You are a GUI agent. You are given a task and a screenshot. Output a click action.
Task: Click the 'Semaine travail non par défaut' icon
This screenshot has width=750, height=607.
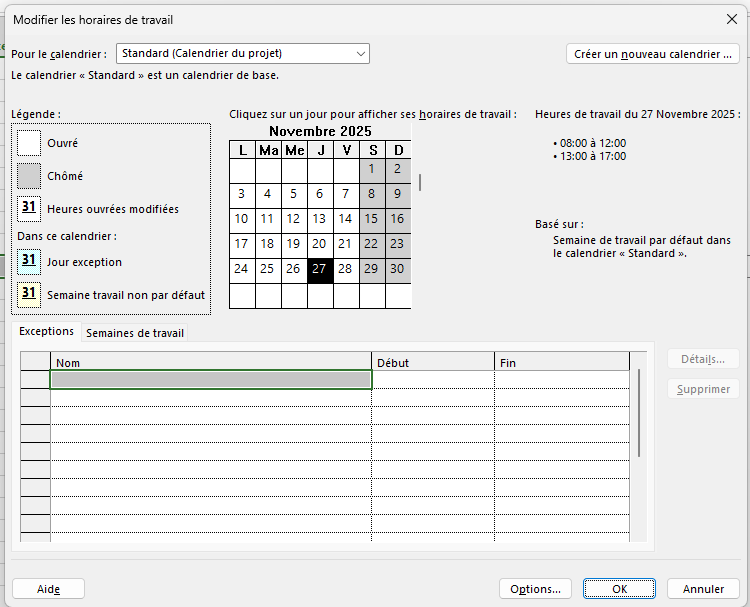click(x=29, y=295)
